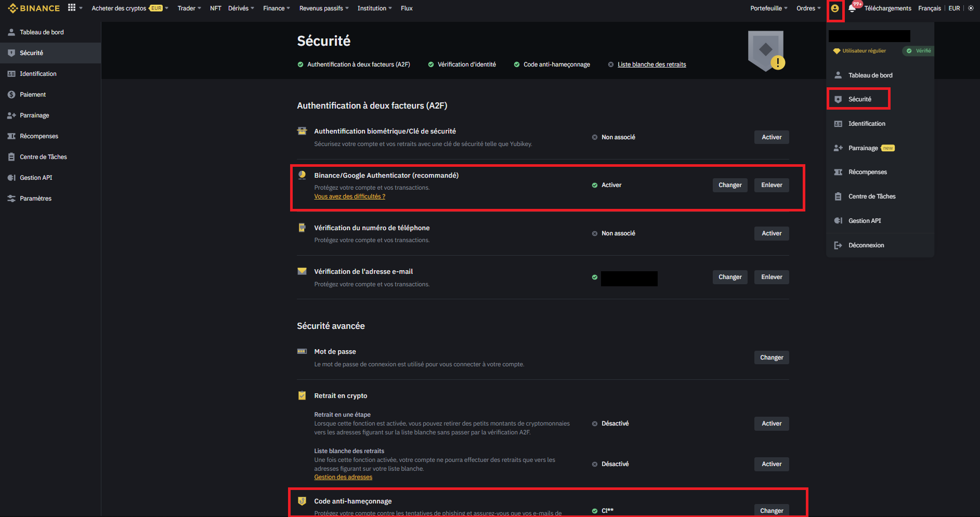Click the Google Authenticator icon
Image resolution: width=980 pixels, height=517 pixels.
302,175
